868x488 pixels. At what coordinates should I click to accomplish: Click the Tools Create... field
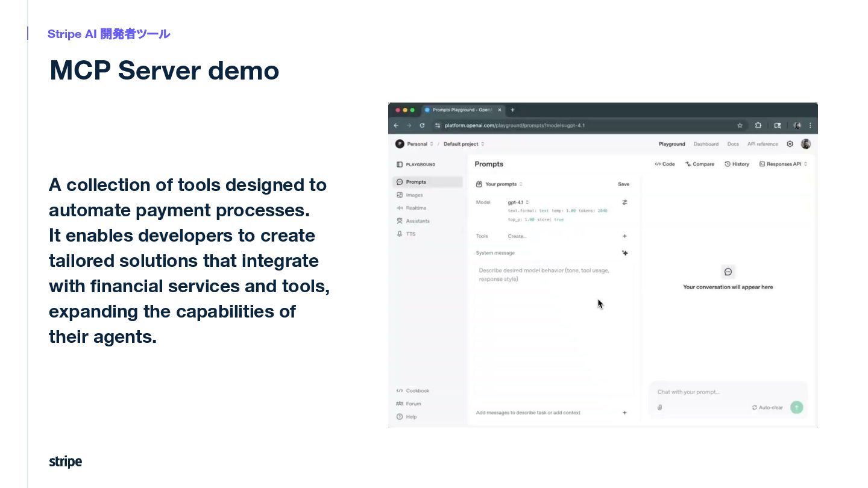click(x=517, y=236)
